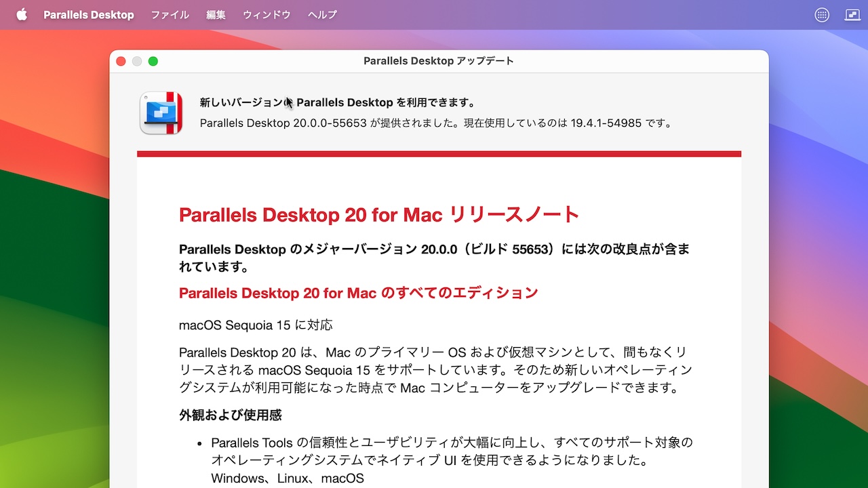868x488 pixels.
Task: Click heading Parallels Desktop 20 for Mac のすべてのエディション
Action: (x=359, y=293)
